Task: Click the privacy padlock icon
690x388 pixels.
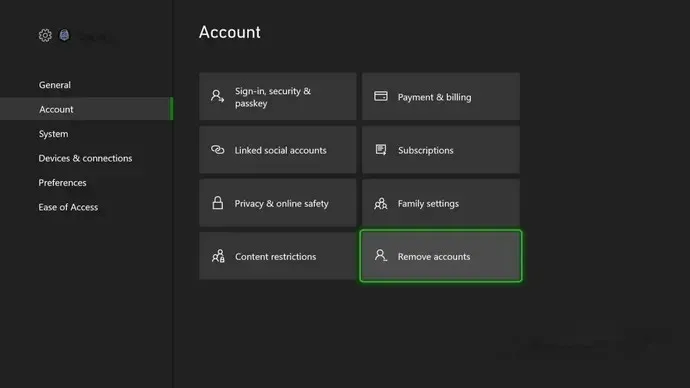Action: [x=217, y=203]
